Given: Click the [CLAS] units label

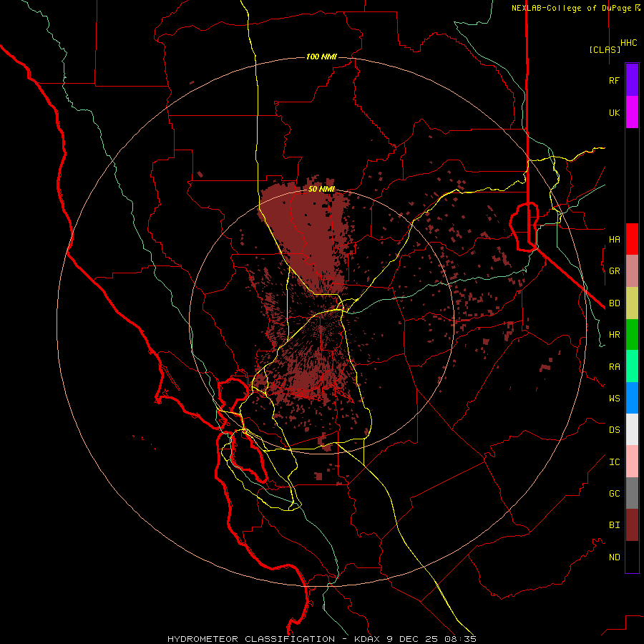Looking at the screenshot, I should click(x=605, y=49).
